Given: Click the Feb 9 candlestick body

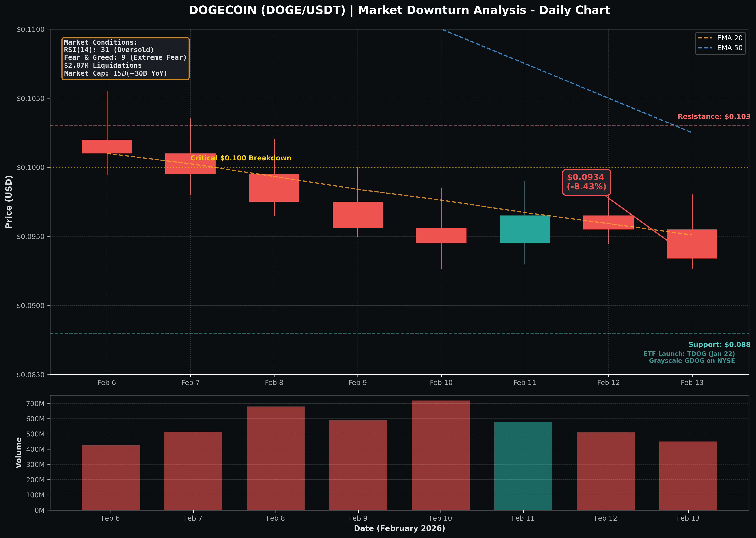Looking at the screenshot, I should (357, 215).
